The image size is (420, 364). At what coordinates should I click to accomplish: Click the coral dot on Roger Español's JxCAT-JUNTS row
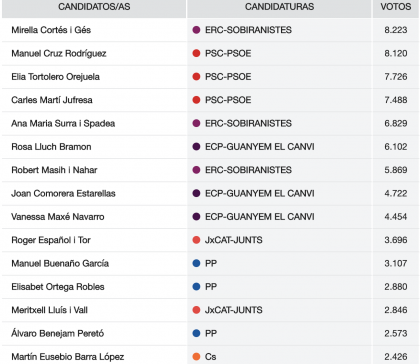(196, 240)
